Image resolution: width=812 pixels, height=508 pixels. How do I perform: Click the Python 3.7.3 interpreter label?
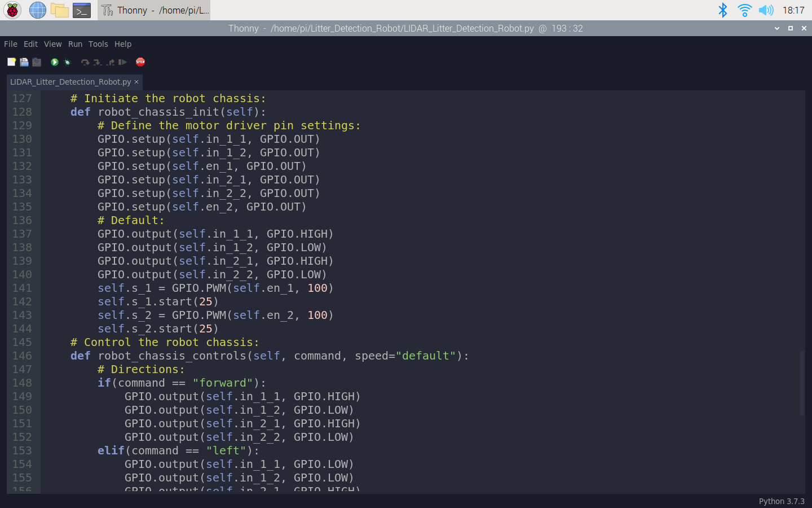coord(781,501)
